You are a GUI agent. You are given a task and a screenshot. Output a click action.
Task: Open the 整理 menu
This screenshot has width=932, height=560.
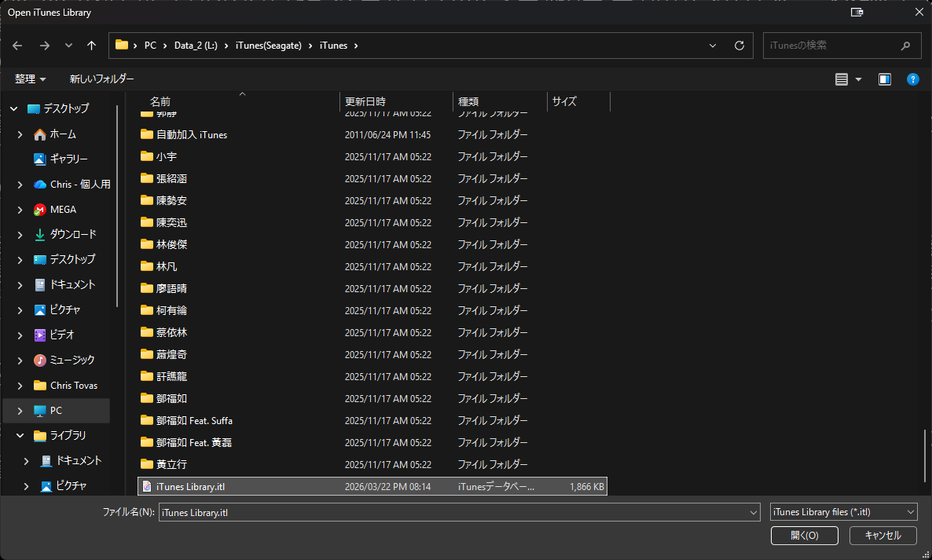(31, 79)
